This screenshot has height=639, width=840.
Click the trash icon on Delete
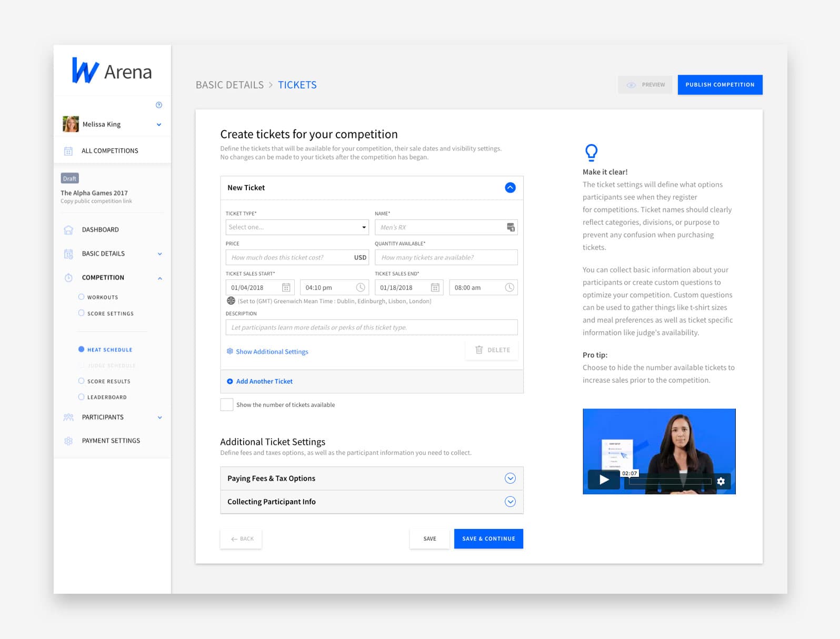479,350
